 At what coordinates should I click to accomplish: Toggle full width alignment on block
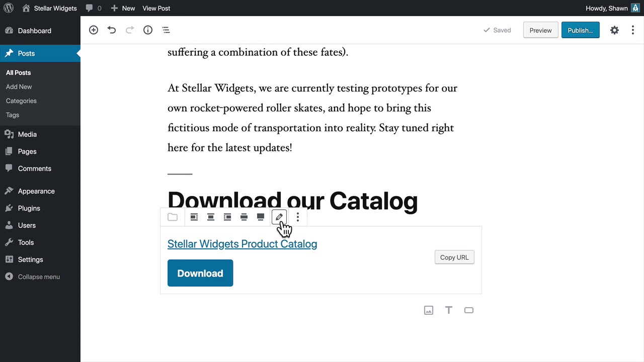coord(261,217)
